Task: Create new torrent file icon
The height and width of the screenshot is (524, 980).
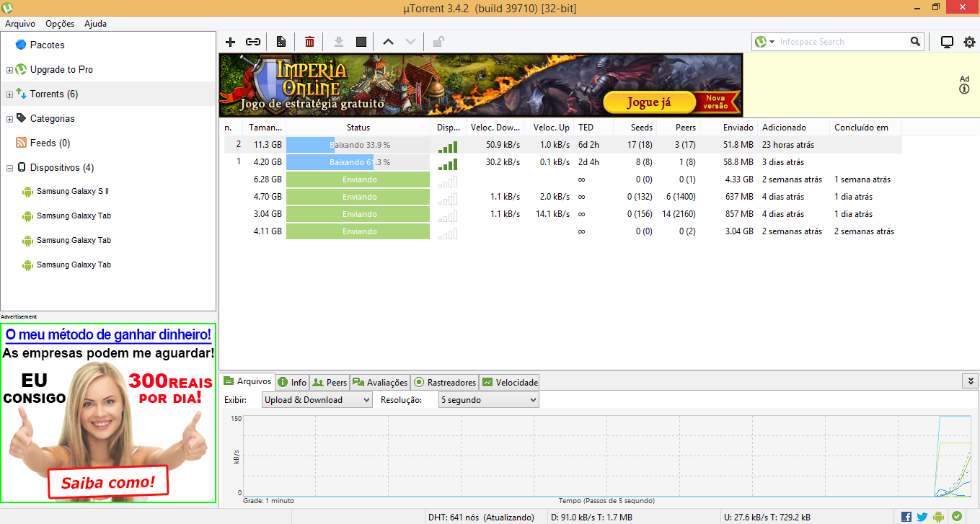Action: [x=281, y=42]
